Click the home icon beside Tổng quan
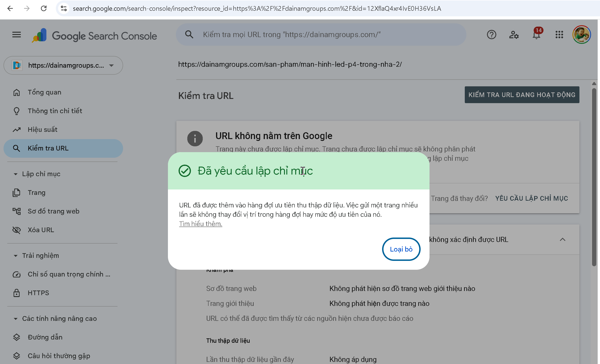 tap(16, 92)
